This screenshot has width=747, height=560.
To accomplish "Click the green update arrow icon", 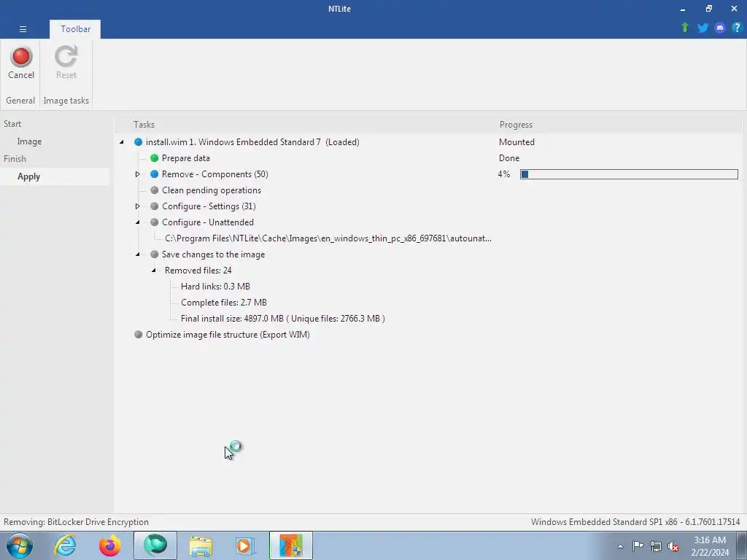I will coord(685,28).
